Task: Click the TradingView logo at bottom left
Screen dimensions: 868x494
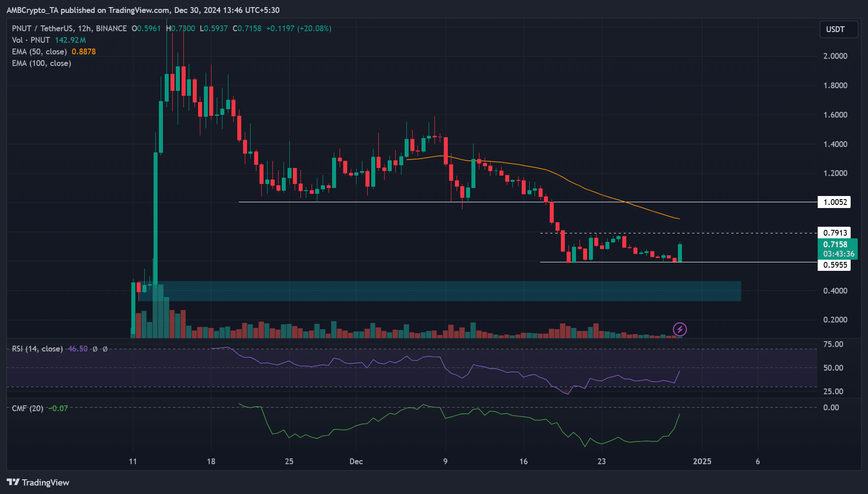Action: (x=38, y=482)
